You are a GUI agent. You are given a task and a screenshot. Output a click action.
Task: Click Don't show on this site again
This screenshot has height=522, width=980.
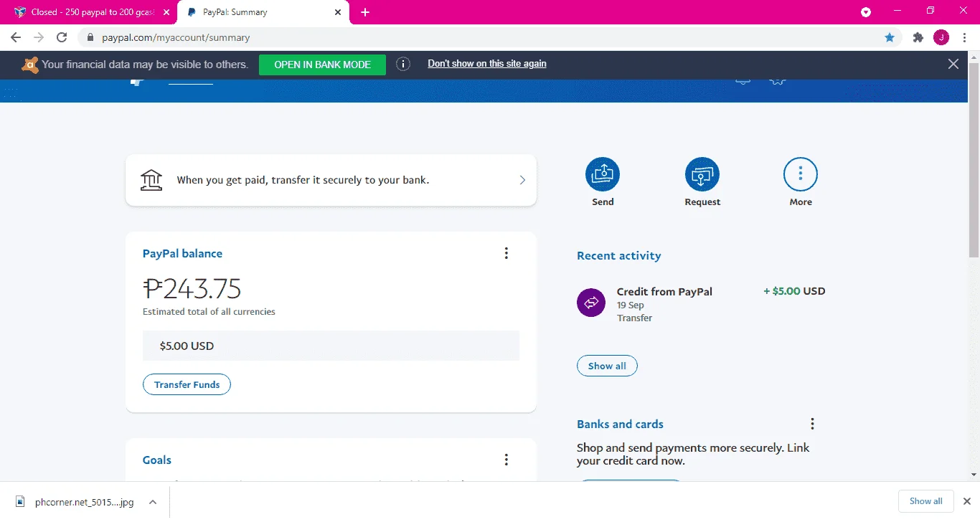(487, 64)
